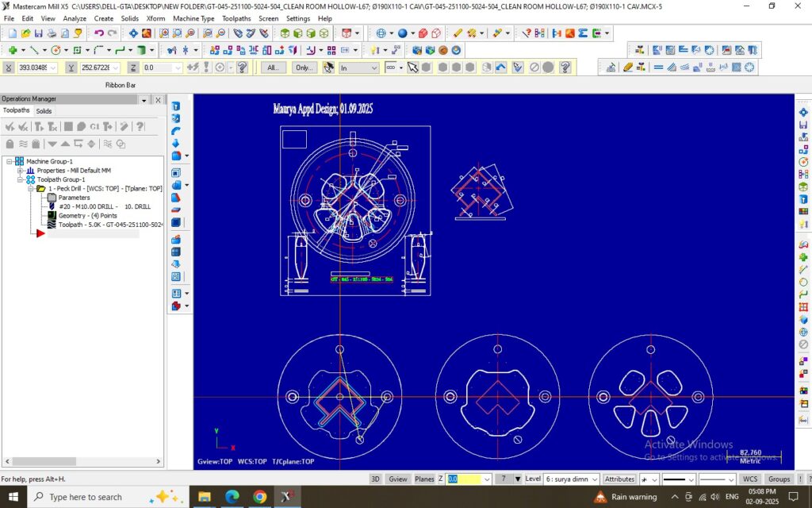Click the Toggle locking on selected operations icon
This screenshot has height=508, width=812.
pyautogui.click(x=10, y=144)
